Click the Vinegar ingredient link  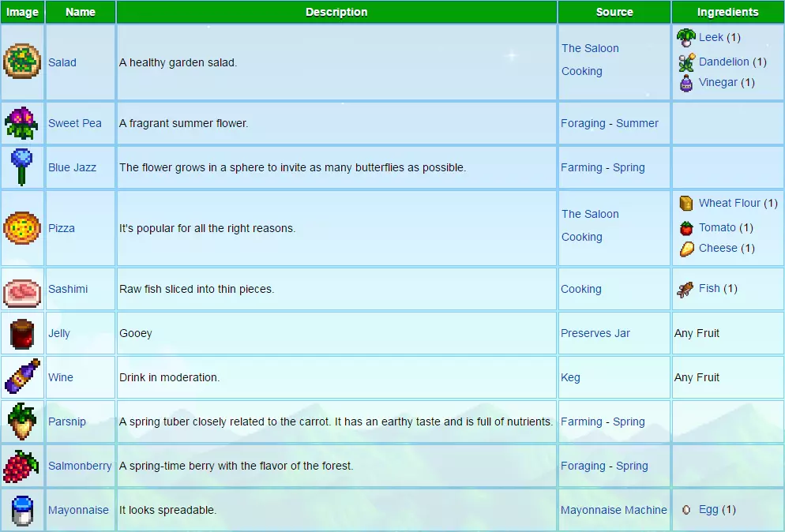pos(718,82)
